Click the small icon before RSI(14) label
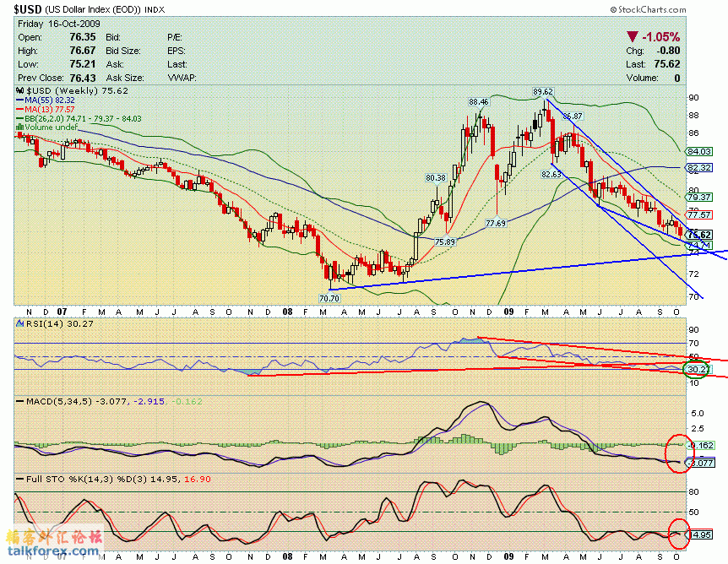The image size is (728, 564). pos(20,323)
